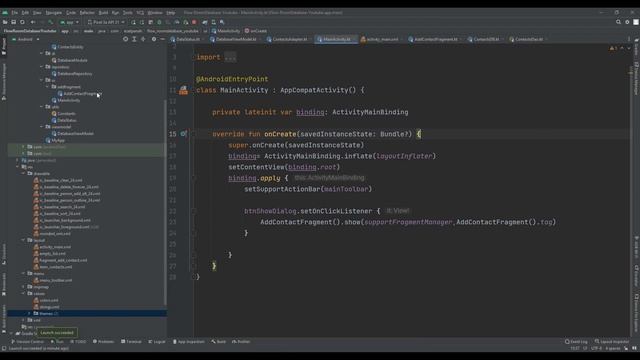Viewport: 640px width, 360px height.
Task: Switch to the DatabaseViewModel.kt editor tab
Action: [235, 39]
